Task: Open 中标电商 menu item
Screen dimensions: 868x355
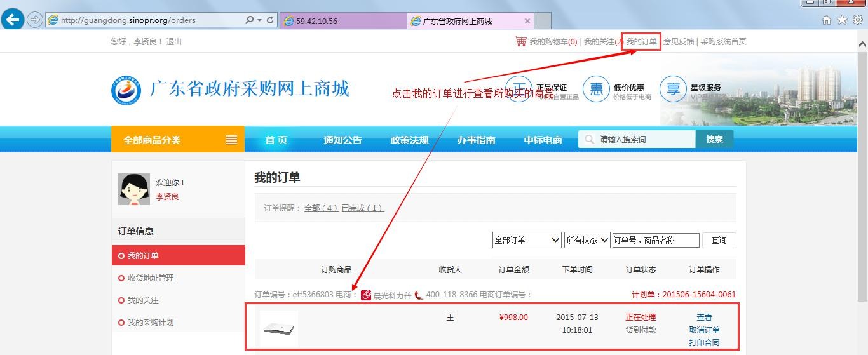Action: point(543,140)
